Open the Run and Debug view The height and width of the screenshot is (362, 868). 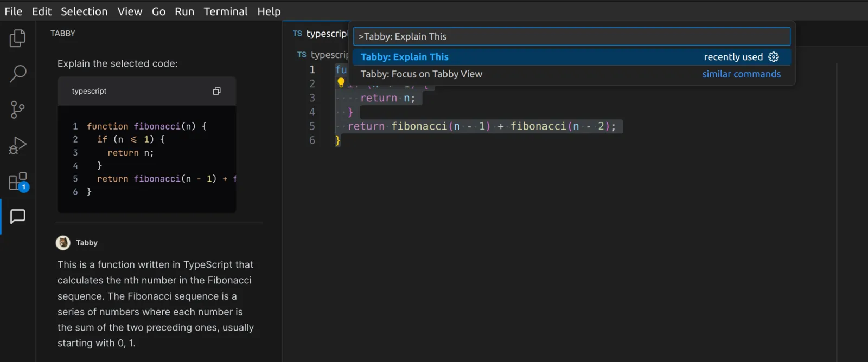[x=17, y=145]
